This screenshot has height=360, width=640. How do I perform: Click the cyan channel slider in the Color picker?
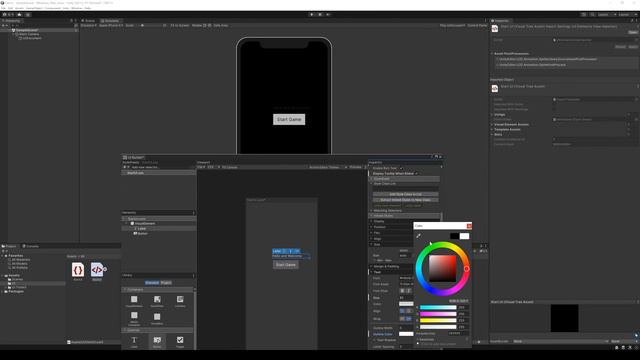click(x=438, y=307)
